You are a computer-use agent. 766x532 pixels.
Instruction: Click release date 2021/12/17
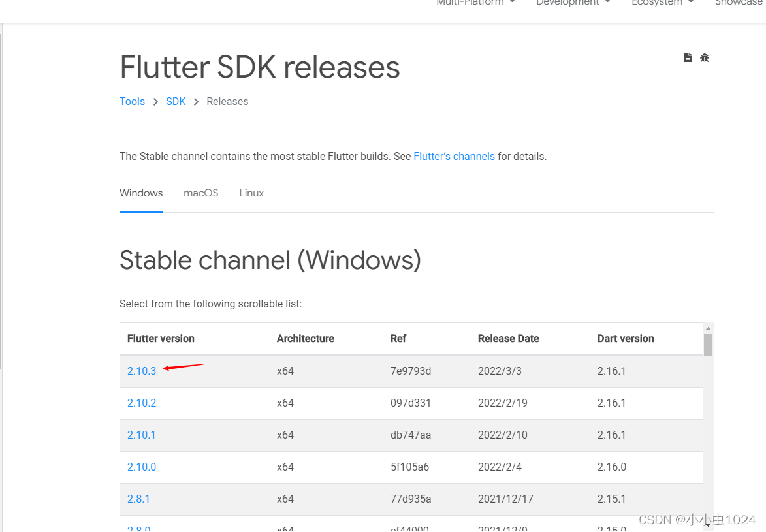(505, 499)
